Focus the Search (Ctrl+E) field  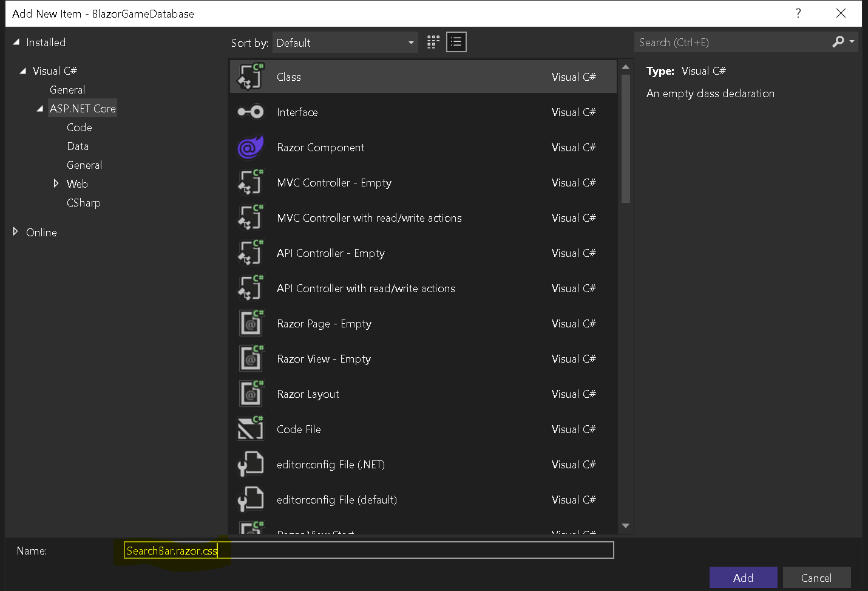coord(733,42)
